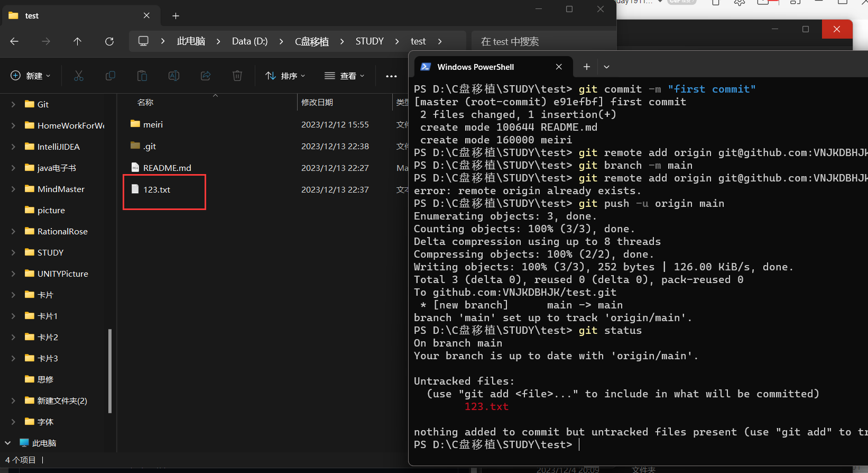Click the Paste clipboard icon
The image size is (868, 473).
coord(142,76)
